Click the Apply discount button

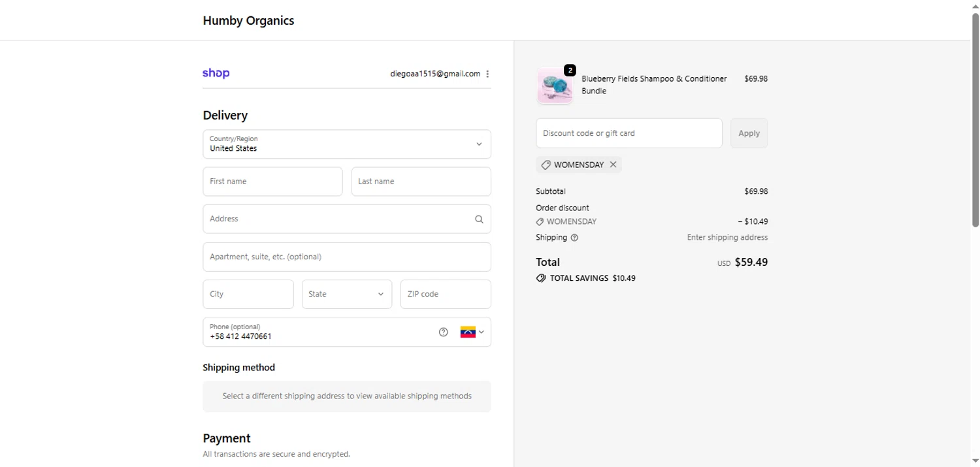749,133
